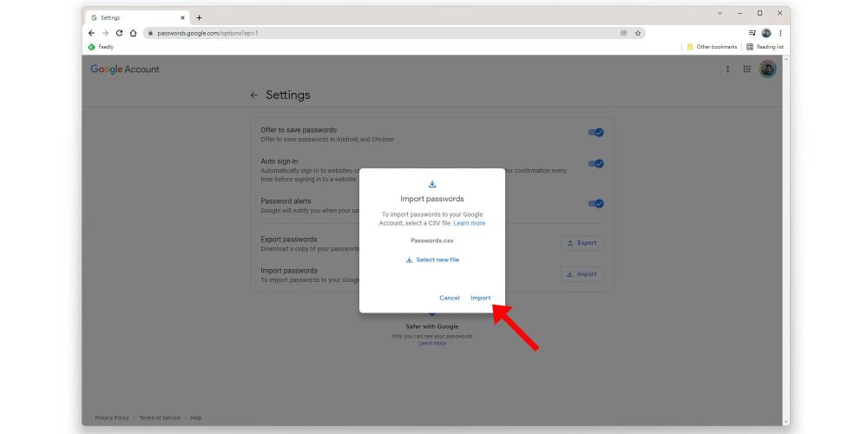Open the Other bookmarks folder
The height and width of the screenshot is (434, 868).
point(712,47)
